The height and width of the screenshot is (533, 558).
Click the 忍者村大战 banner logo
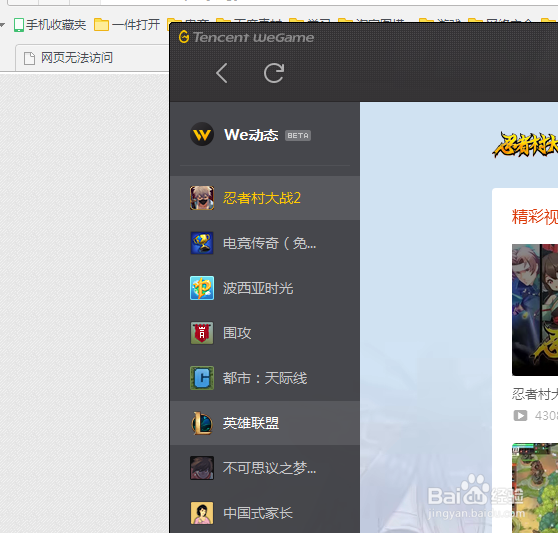tap(525, 145)
